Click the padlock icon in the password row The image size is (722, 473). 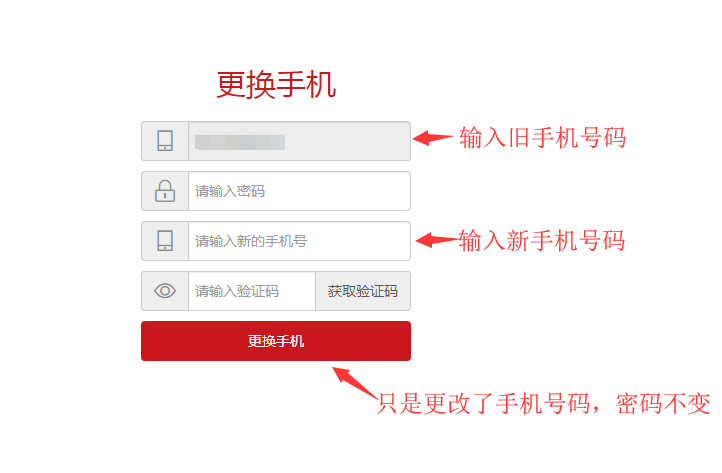coord(165,191)
